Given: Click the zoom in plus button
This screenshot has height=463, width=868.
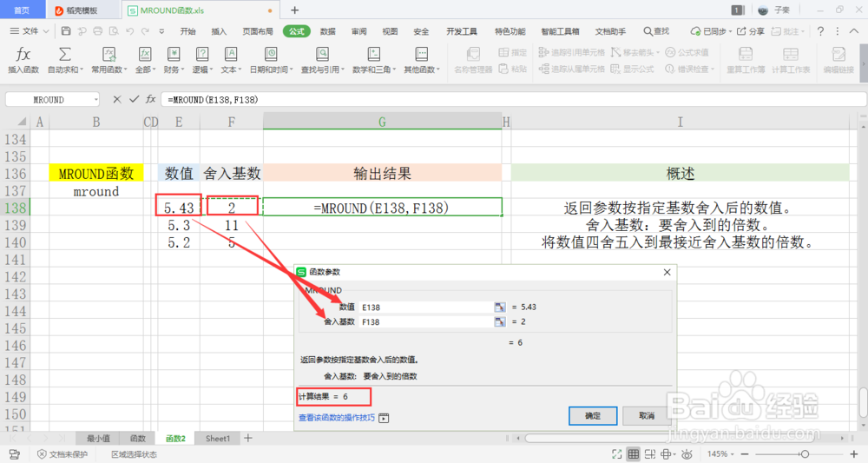Looking at the screenshot, I should click(x=854, y=454).
